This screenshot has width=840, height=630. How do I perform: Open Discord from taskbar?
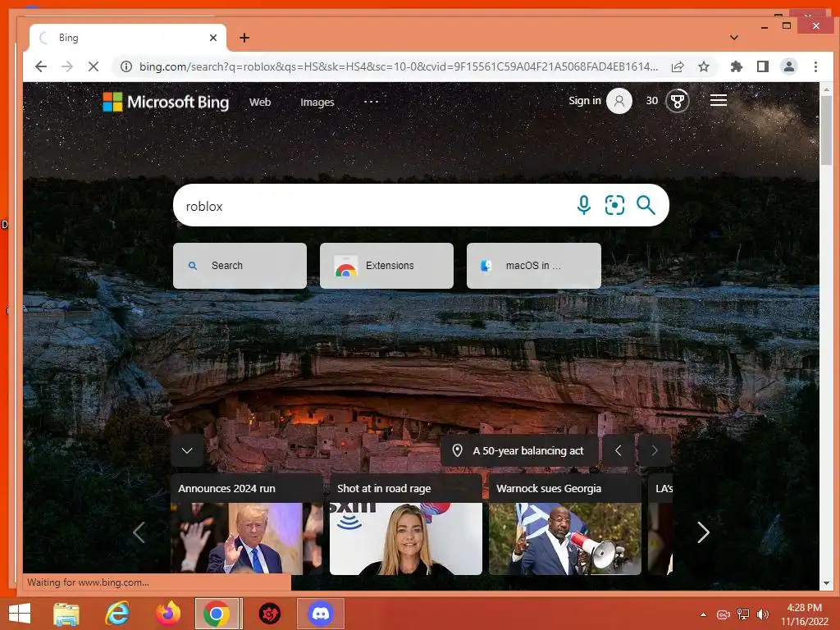coord(320,614)
